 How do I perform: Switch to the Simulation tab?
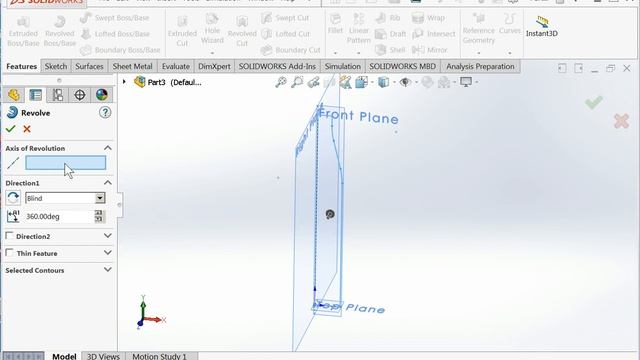click(342, 66)
